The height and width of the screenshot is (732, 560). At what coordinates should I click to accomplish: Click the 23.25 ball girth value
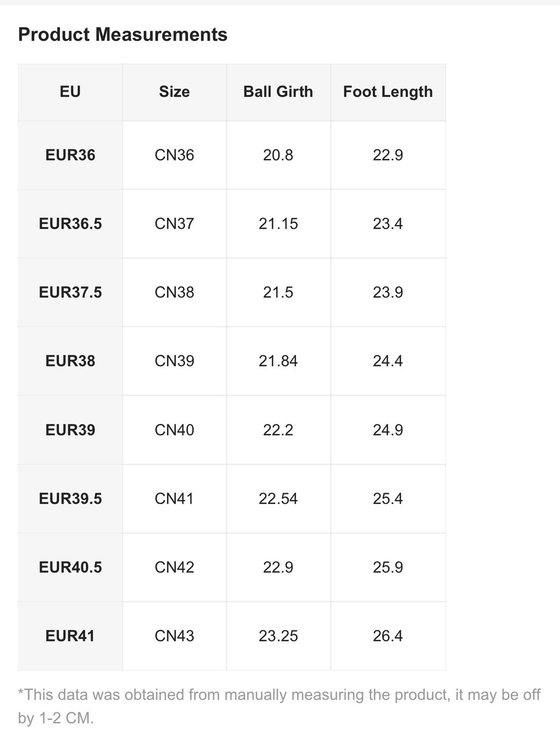tap(278, 636)
